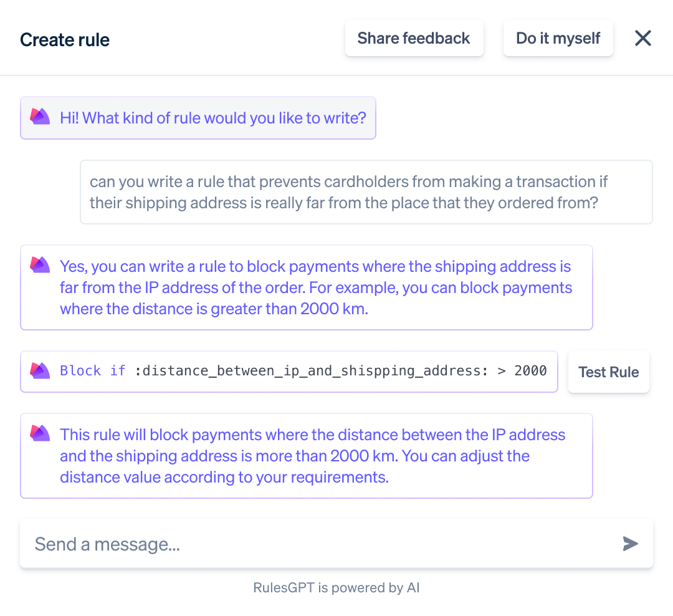The image size is (673, 616).
Task: Select the user question about shipping address
Action: (x=366, y=191)
